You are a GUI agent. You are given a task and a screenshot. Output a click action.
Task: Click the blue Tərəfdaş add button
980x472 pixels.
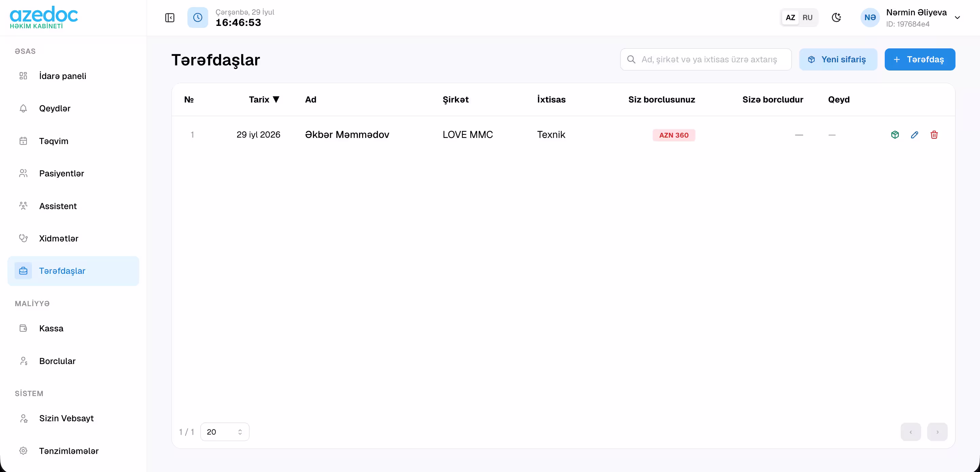[x=919, y=59]
